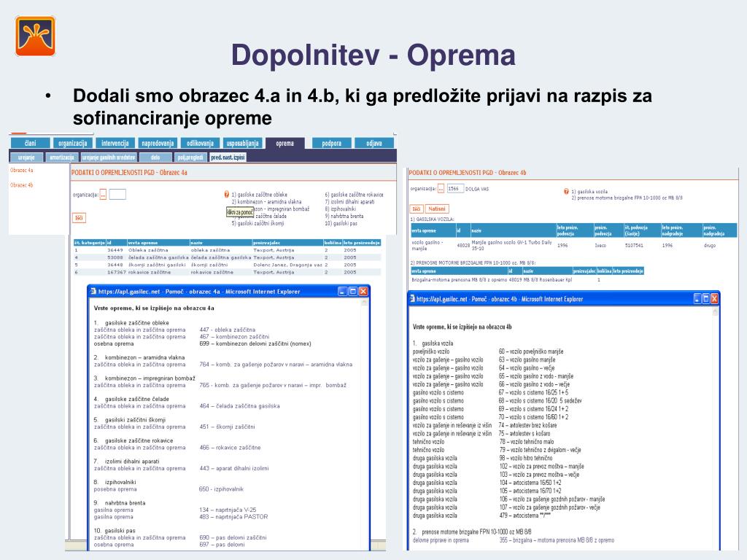The height and width of the screenshot is (560, 747).
Task: Click the Iveco manufacturer cell
Action: pyautogui.click(x=600, y=245)
